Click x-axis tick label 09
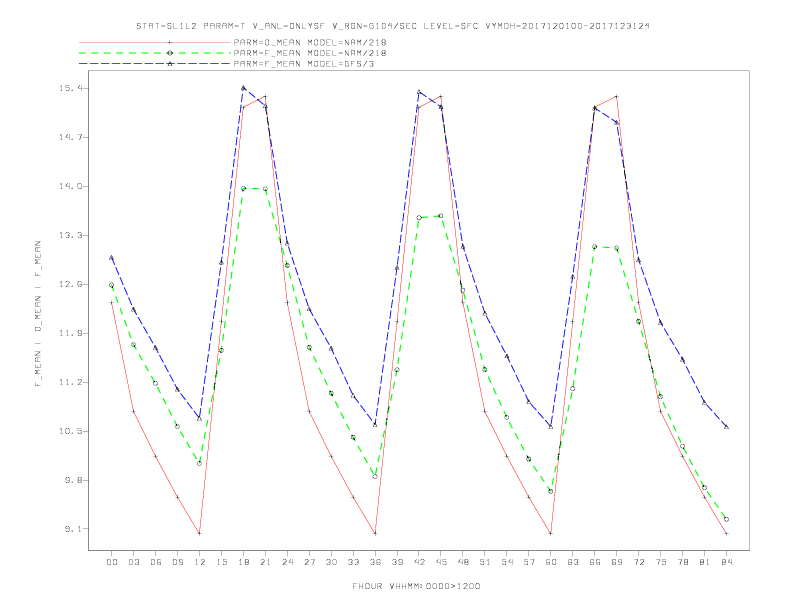This screenshot has height=612, width=792. pyautogui.click(x=177, y=562)
